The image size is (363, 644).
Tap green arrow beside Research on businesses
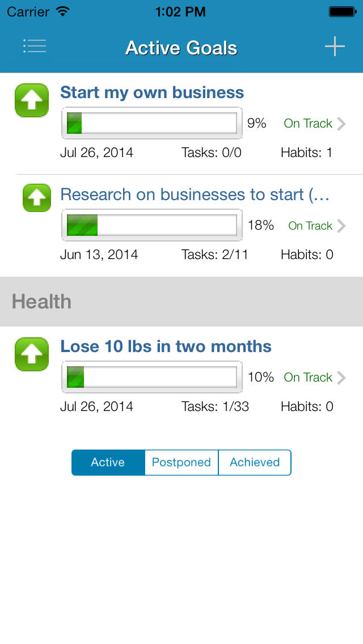37,198
